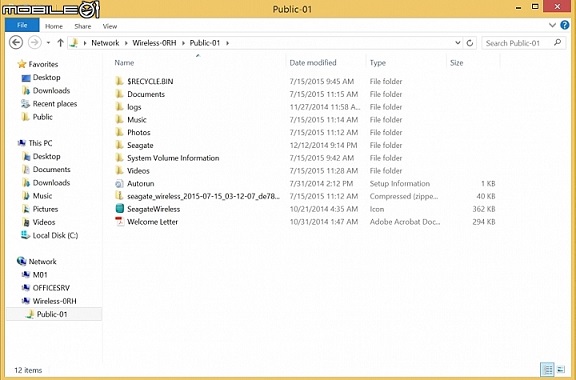The image size is (576, 380).
Task: Open the OFFICESRV network computer
Action: coord(51,288)
